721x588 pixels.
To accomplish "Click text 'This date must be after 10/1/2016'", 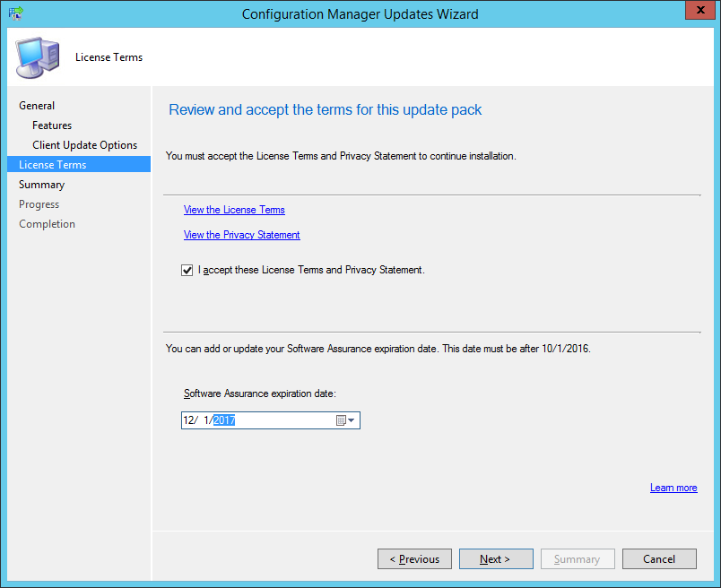I will point(517,349).
